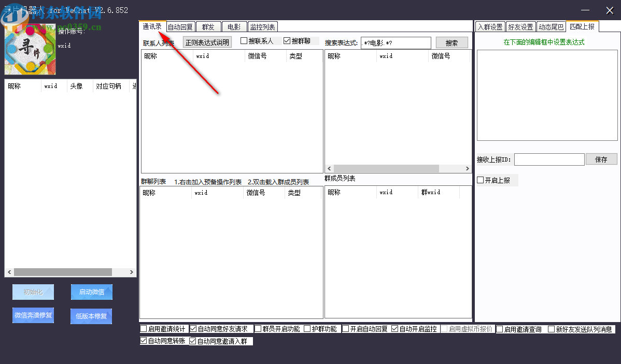Image resolution: width=621 pixels, height=364 pixels.
Task: Toggle 开启自动回复 checkbox
Action: pyautogui.click(x=346, y=329)
